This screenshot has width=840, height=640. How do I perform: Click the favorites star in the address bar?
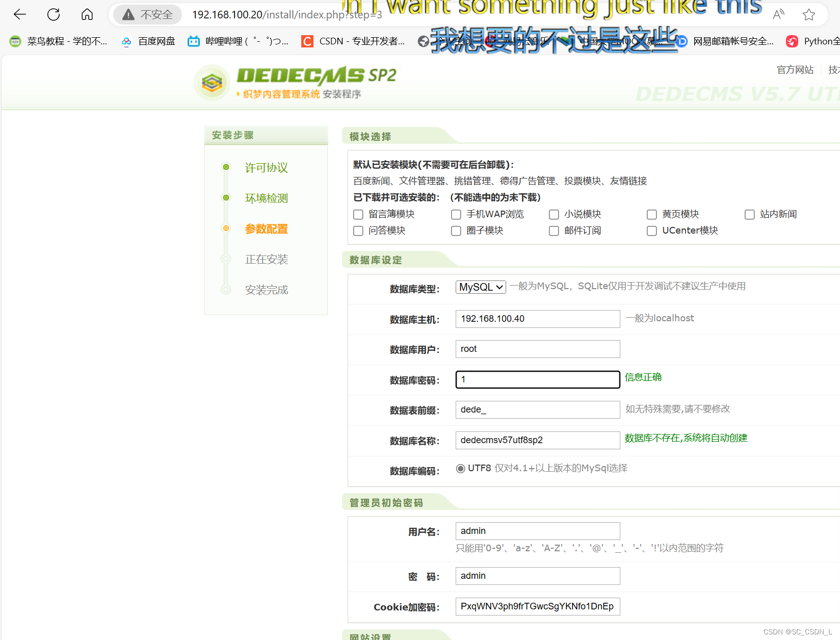[x=809, y=14]
